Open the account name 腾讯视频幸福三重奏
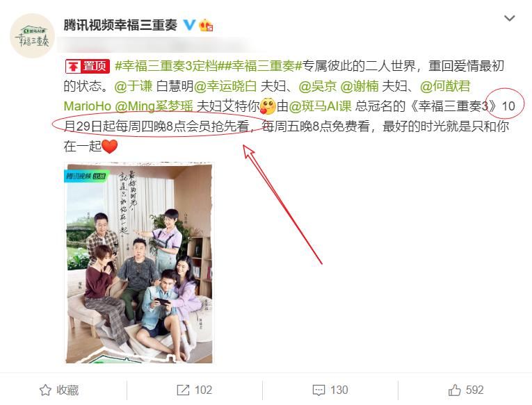 (120, 25)
